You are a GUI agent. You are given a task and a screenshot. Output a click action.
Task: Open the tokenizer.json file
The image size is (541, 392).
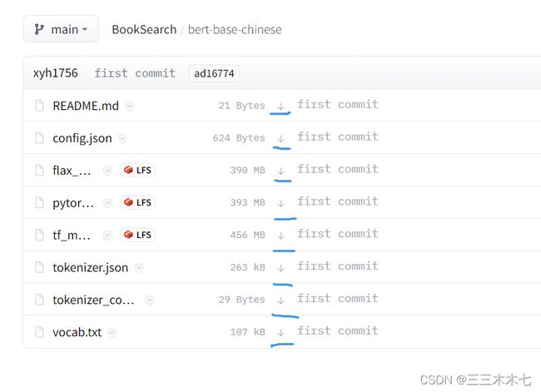(x=90, y=267)
